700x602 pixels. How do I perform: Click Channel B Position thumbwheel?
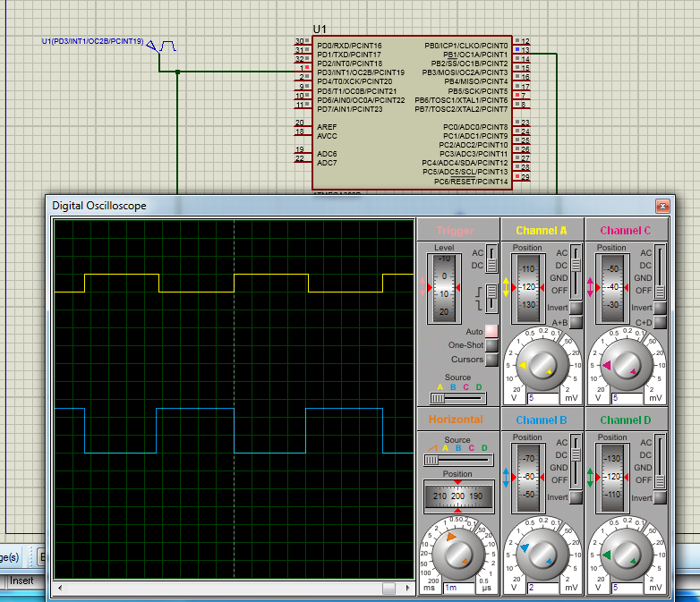point(528,478)
